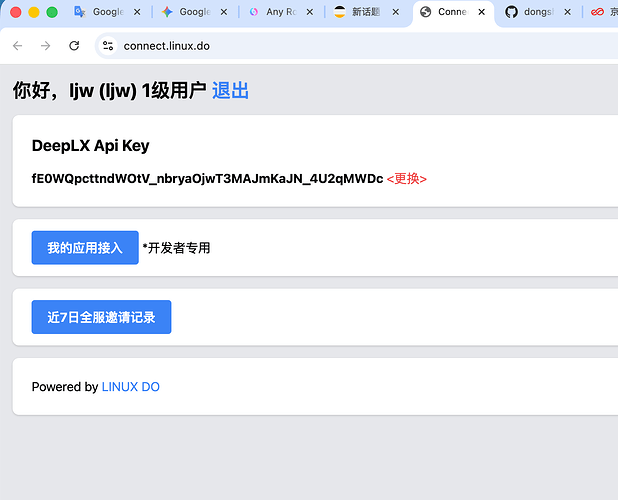Close the Any Ro tab
Image resolution: width=618 pixels, height=500 pixels.
(x=309, y=12)
